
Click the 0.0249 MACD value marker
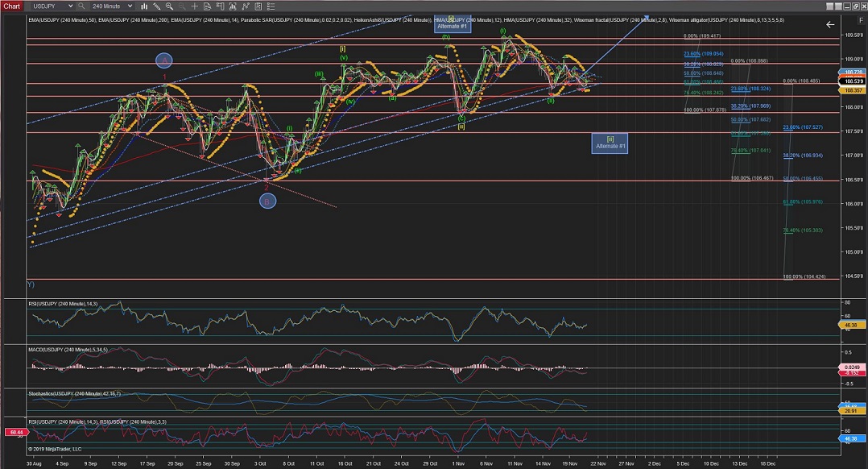click(x=853, y=367)
